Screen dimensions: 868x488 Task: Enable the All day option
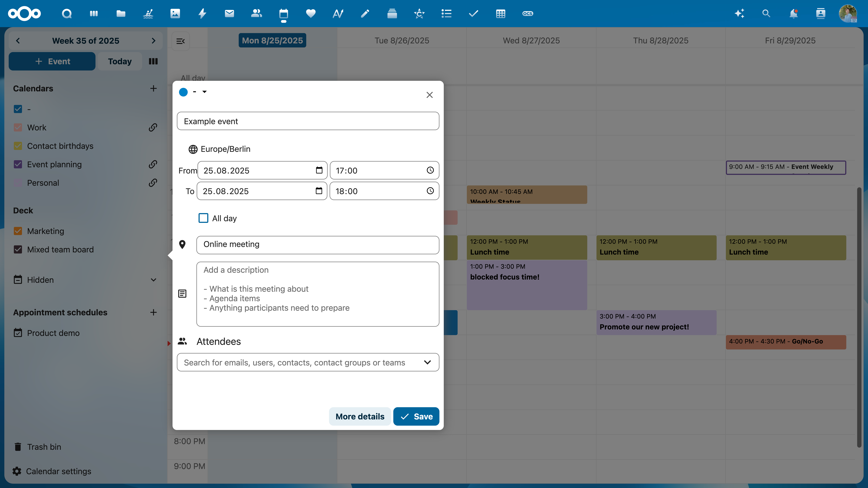pos(204,218)
